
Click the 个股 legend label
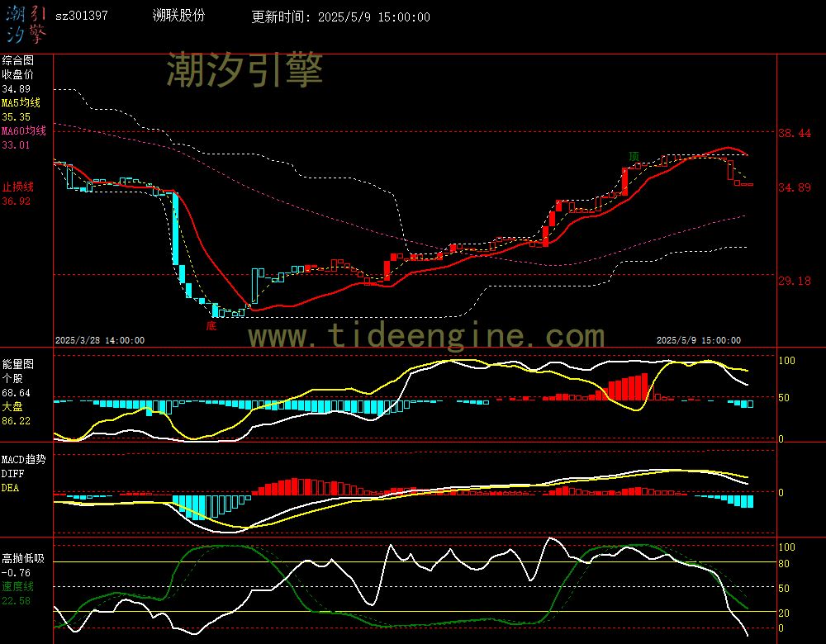coord(12,379)
